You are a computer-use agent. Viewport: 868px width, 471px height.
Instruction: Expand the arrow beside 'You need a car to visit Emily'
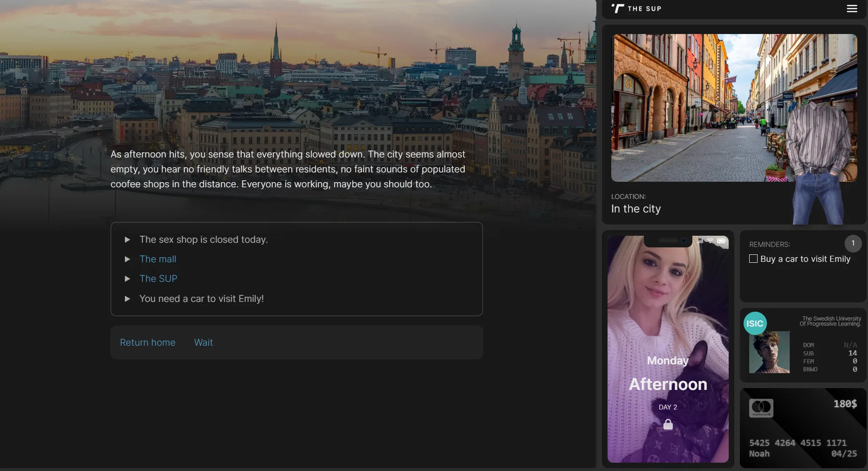tap(127, 299)
